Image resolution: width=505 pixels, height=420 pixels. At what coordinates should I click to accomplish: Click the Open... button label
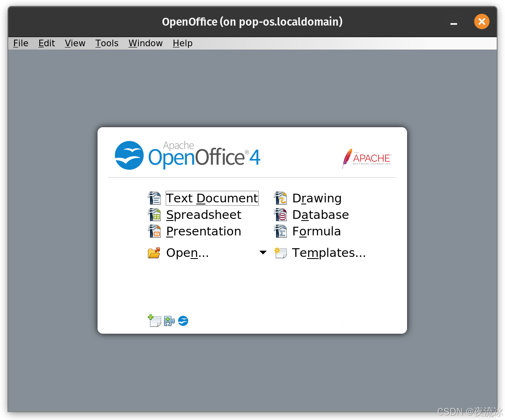point(188,253)
